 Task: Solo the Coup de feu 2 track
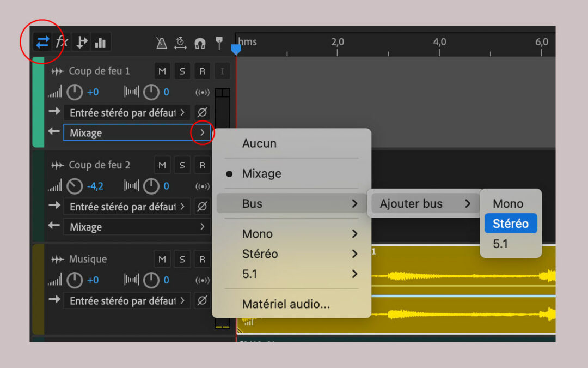[182, 165]
